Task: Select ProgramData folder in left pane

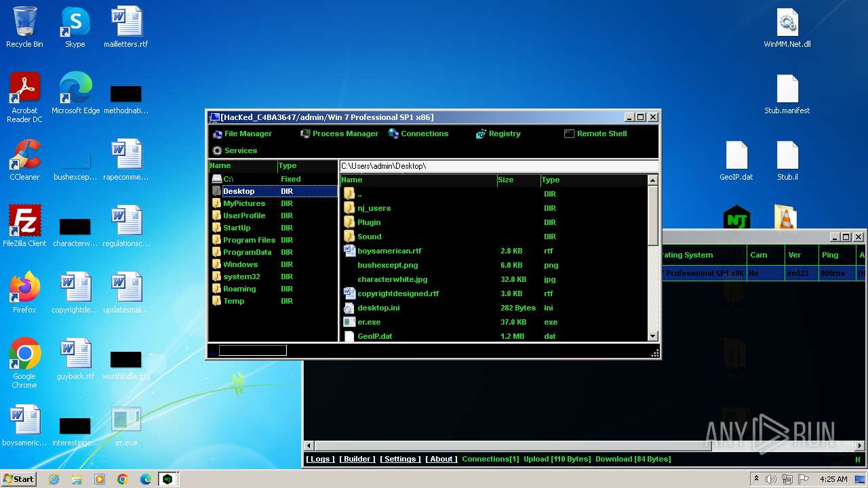Action: tap(273, 252)
